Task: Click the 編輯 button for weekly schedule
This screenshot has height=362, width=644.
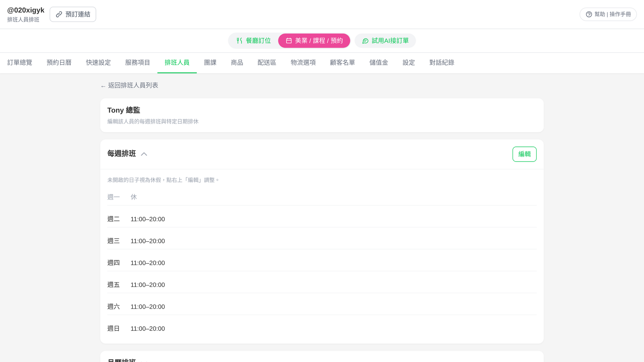Action: click(524, 154)
